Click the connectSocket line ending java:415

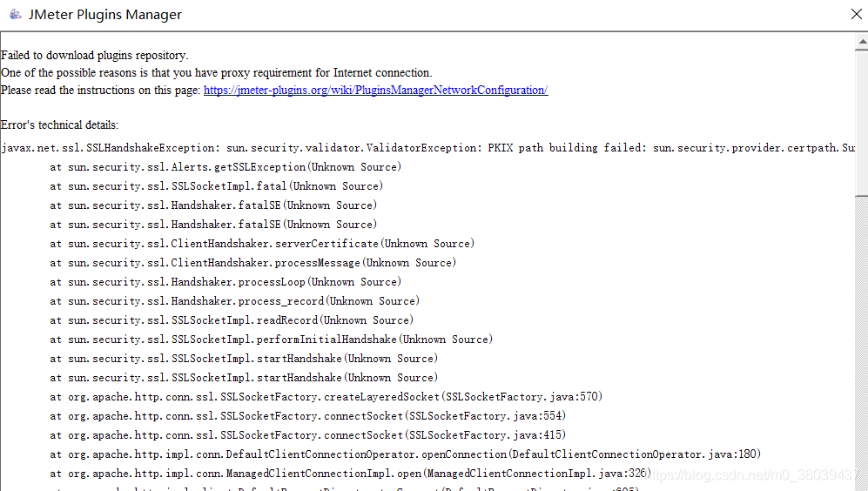click(308, 435)
